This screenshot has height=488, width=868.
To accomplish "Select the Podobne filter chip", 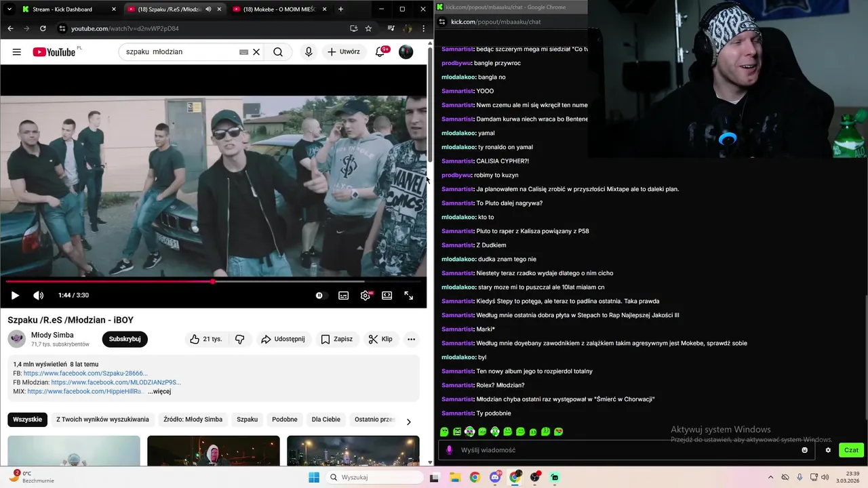I will [285, 420].
